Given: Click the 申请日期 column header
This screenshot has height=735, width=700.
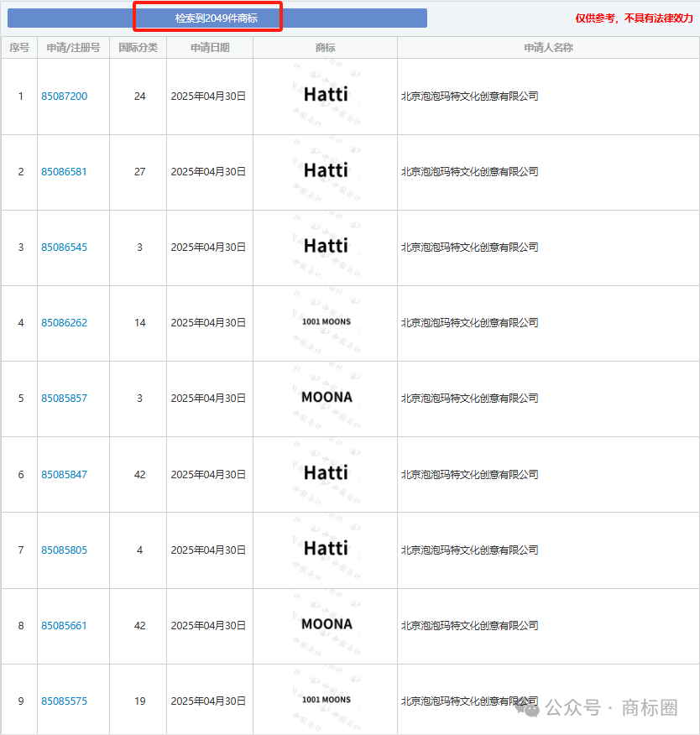Looking at the screenshot, I should point(210,47).
